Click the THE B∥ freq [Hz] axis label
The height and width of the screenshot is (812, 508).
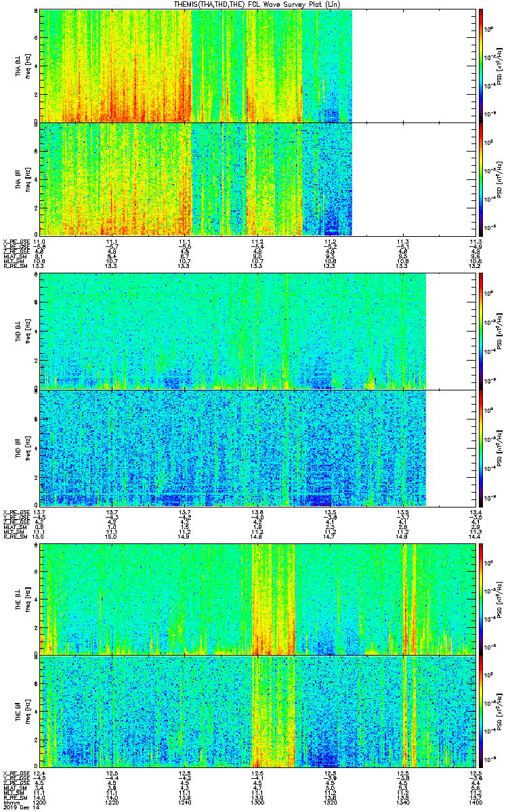(x=28, y=710)
